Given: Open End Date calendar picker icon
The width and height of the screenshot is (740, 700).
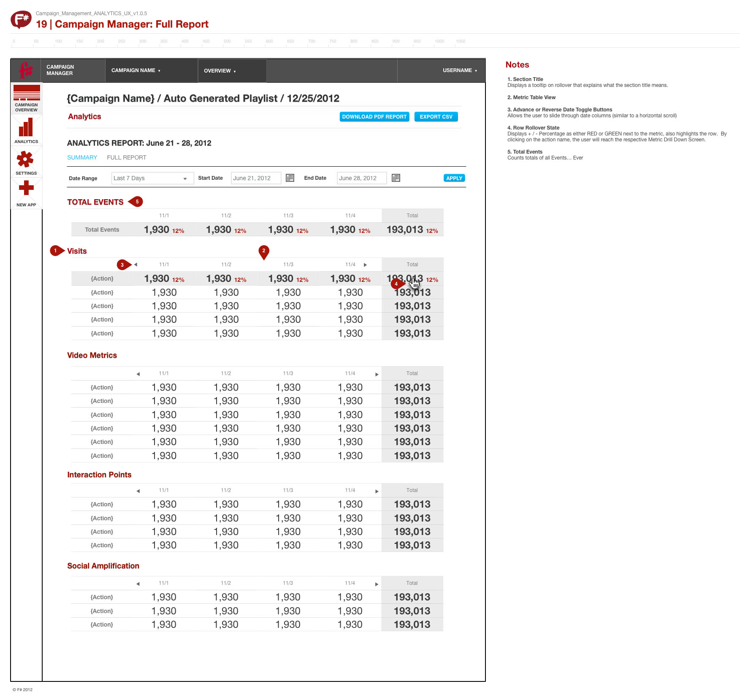Looking at the screenshot, I should coord(396,178).
